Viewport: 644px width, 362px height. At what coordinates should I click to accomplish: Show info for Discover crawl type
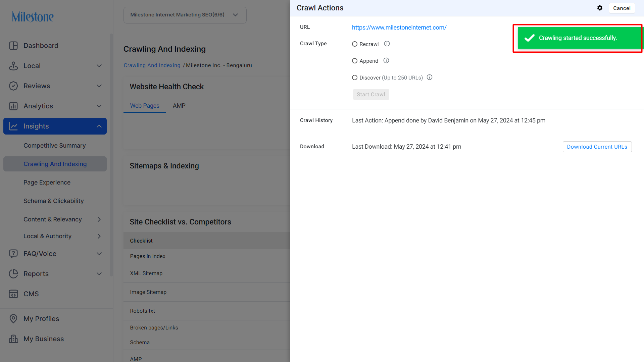430,77
